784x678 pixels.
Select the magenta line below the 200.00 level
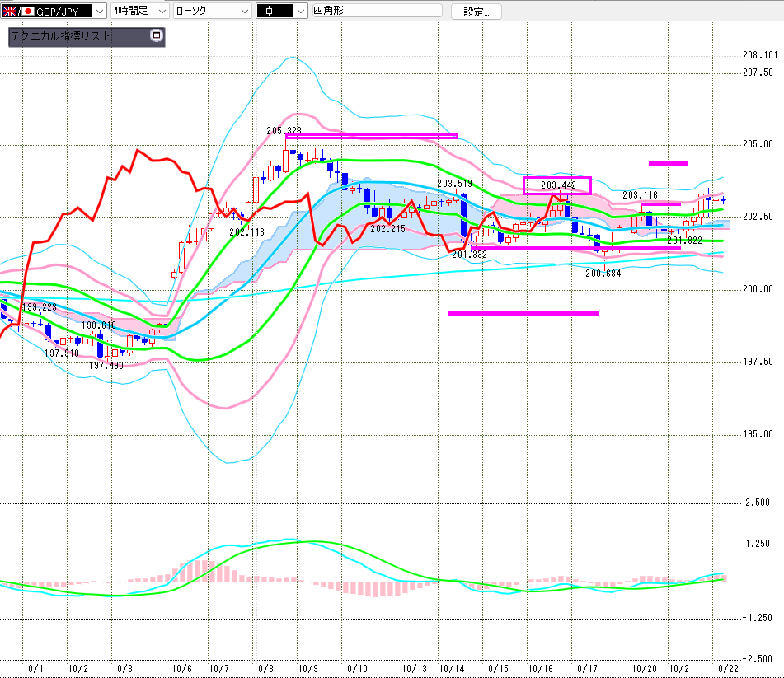[523, 313]
